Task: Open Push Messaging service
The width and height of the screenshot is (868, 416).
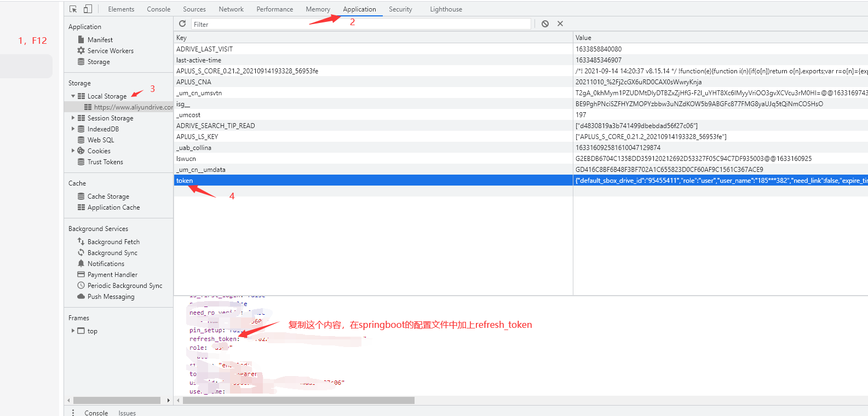Action: click(x=111, y=297)
